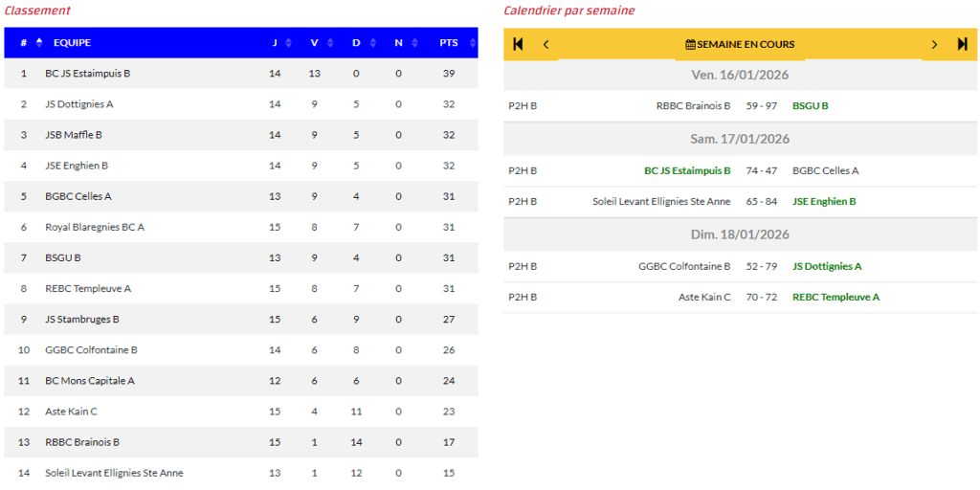Click the EQUIPE column header

click(73, 43)
